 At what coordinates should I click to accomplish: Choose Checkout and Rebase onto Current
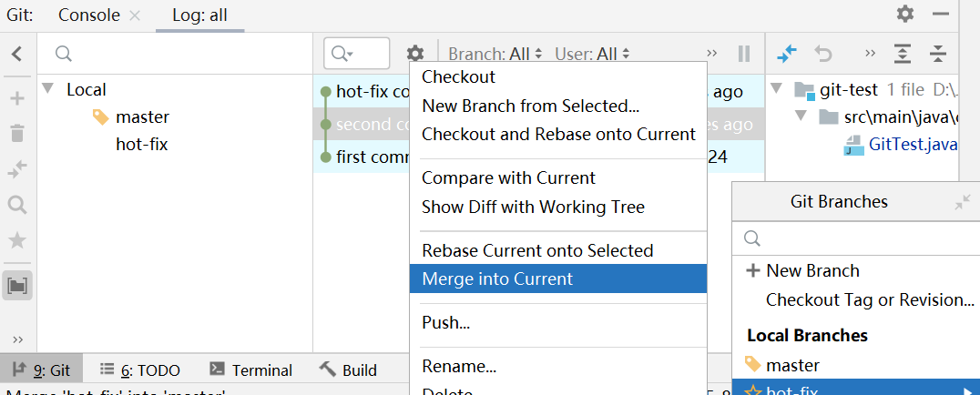coord(558,134)
